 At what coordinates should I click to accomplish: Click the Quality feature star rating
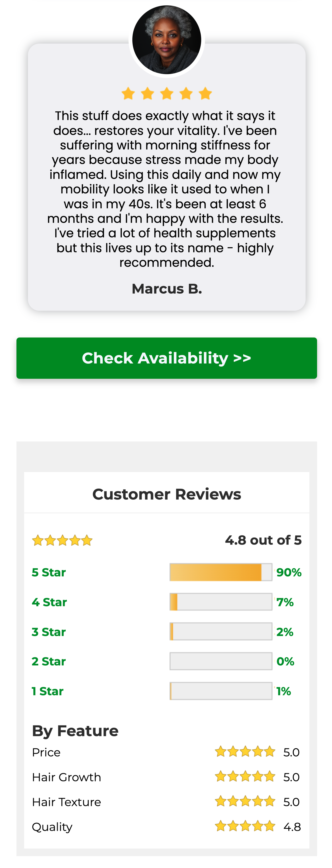(x=245, y=827)
